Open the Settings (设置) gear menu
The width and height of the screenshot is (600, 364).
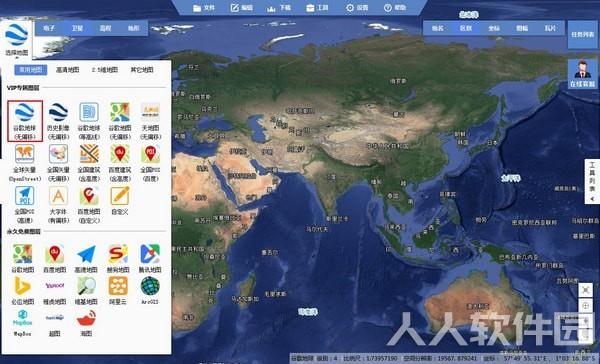pos(357,8)
